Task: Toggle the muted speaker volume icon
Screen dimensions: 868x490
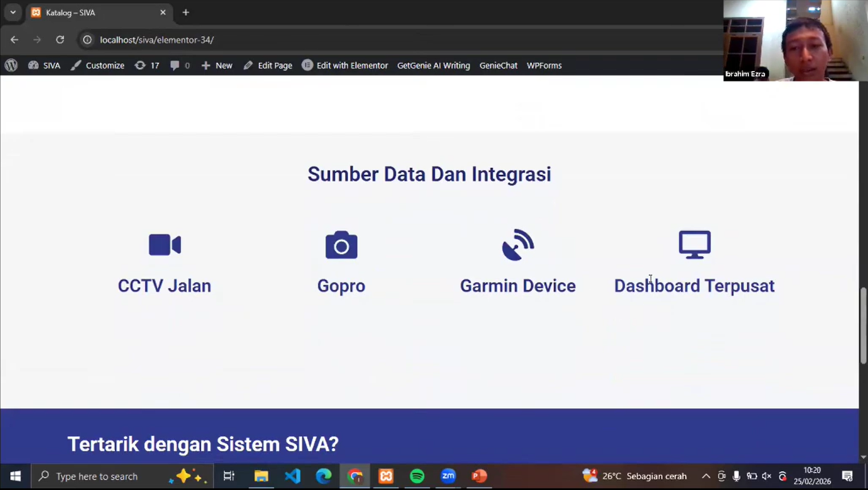Action: click(766, 476)
